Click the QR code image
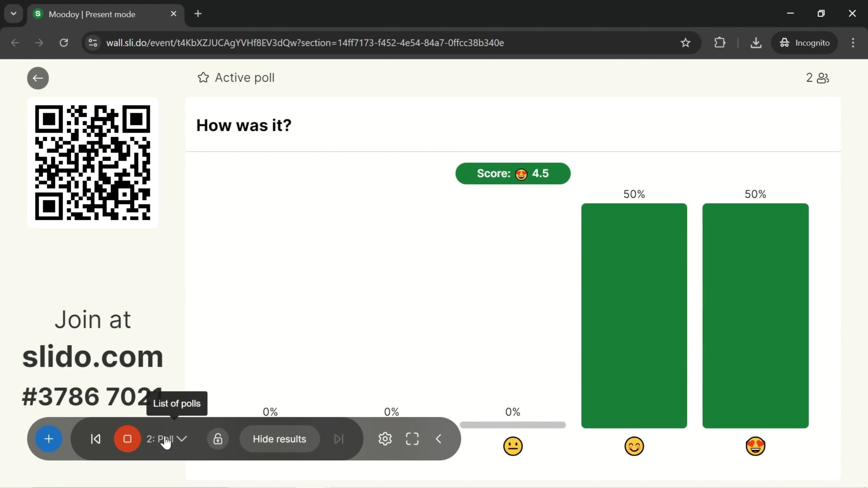The width and height of the screenshot is (868, 488). coord(93,163)
